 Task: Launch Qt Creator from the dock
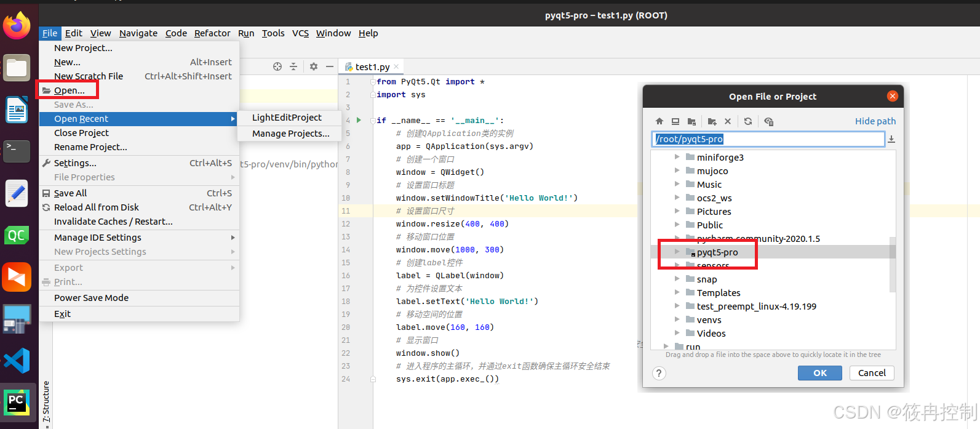pos(17,235)
